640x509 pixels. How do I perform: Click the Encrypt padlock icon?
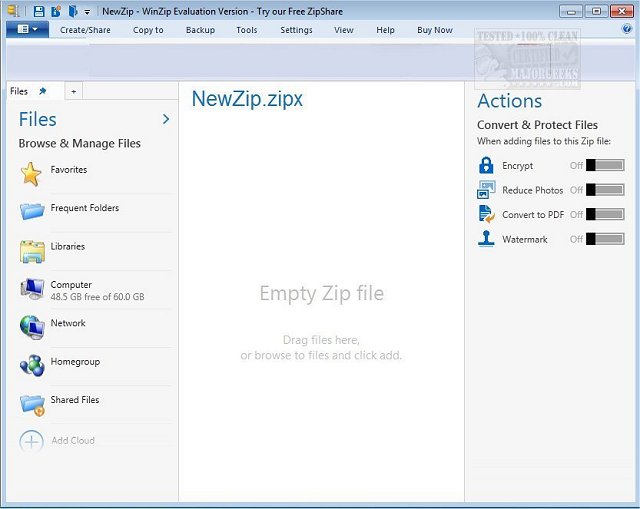486,165
